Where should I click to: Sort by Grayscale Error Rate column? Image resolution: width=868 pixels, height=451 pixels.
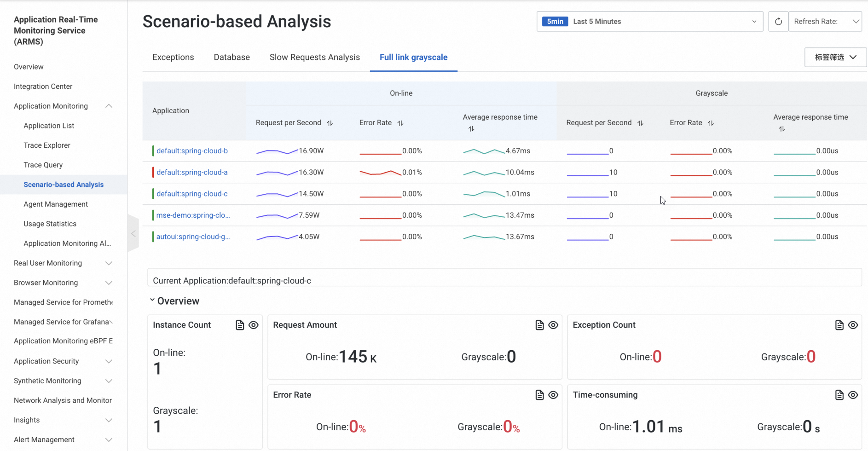(x=711, y=123)
